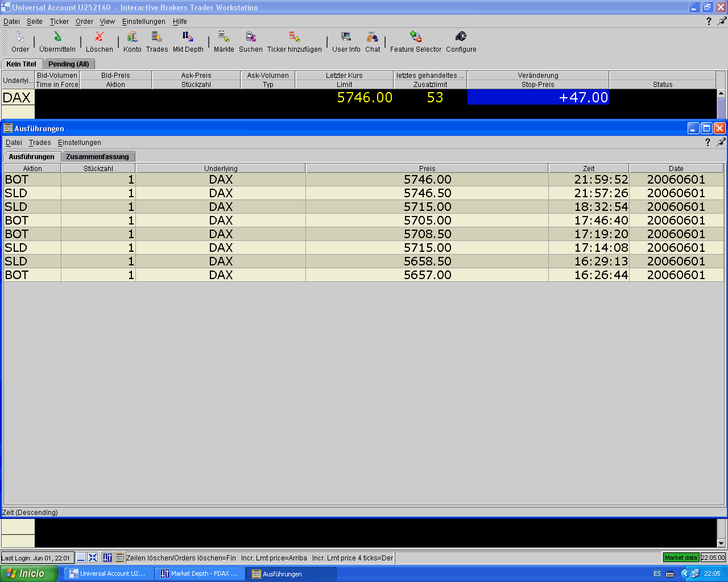This screenshot has width=728, height=582.
Task: Select the SLD execution priced 5746.50
Action: click(x=363, y=193)
